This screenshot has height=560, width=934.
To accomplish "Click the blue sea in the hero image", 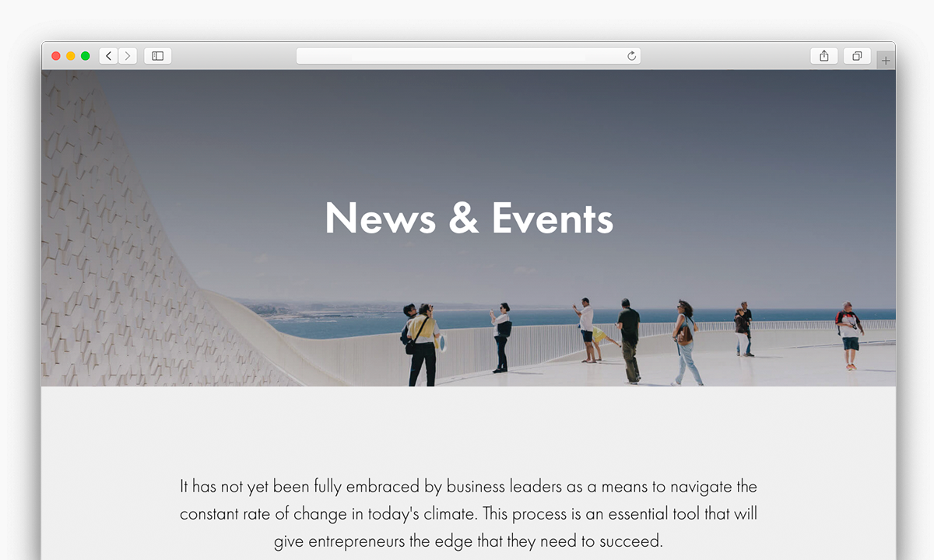I will pyautogui.click(x=350, y=323).
